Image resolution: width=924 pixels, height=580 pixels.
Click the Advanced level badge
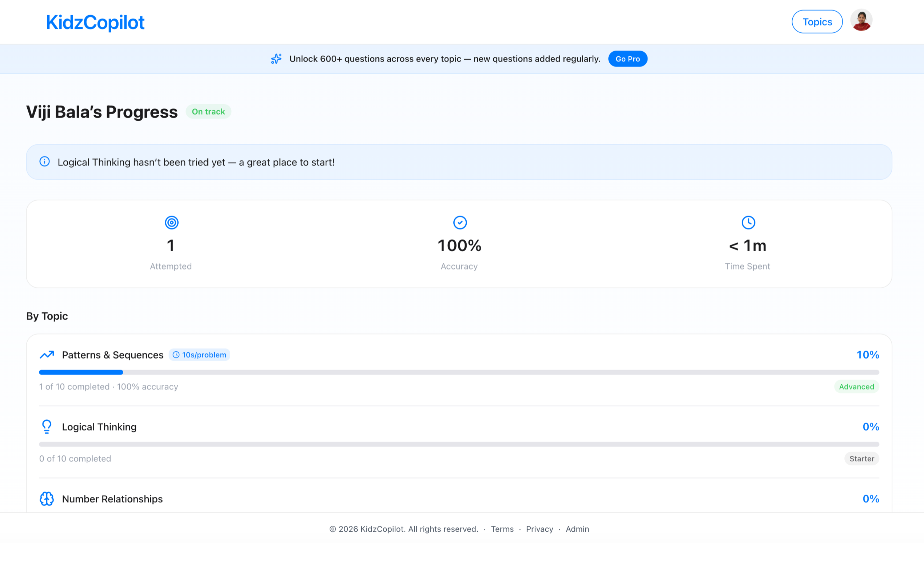tap(856, 387)
